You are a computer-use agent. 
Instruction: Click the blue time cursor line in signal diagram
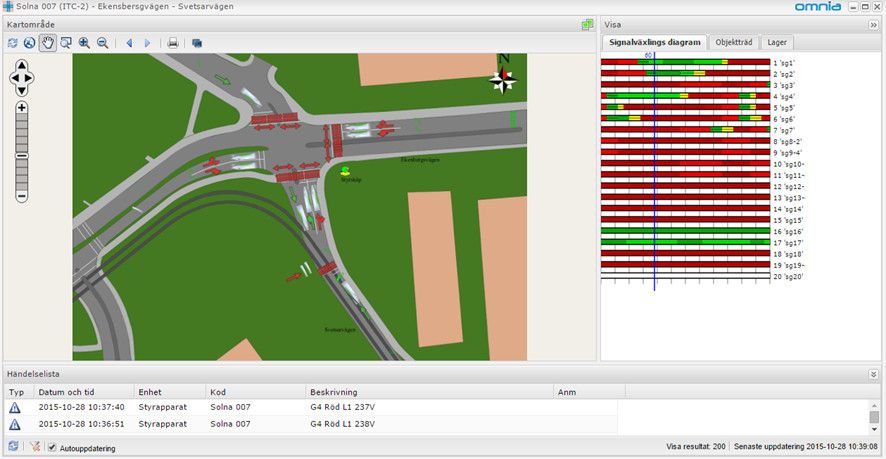[x=654, y=172]
